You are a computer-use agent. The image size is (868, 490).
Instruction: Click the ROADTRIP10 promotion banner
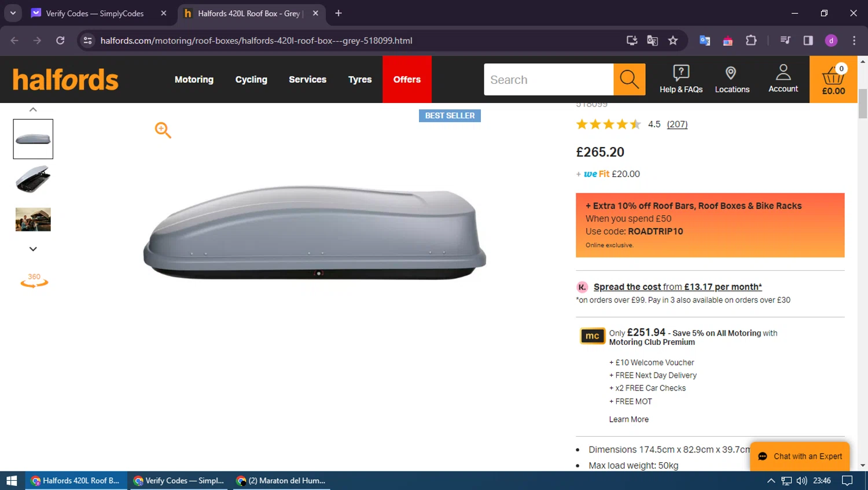pyautogui.click(x=710, y=225)
